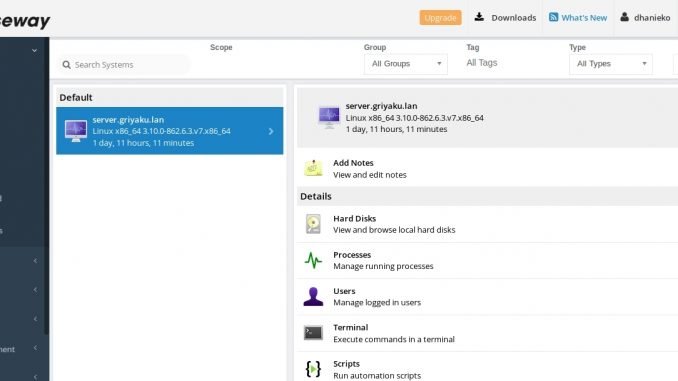
Task: Click the user profile icon
Action: (624, 17)
